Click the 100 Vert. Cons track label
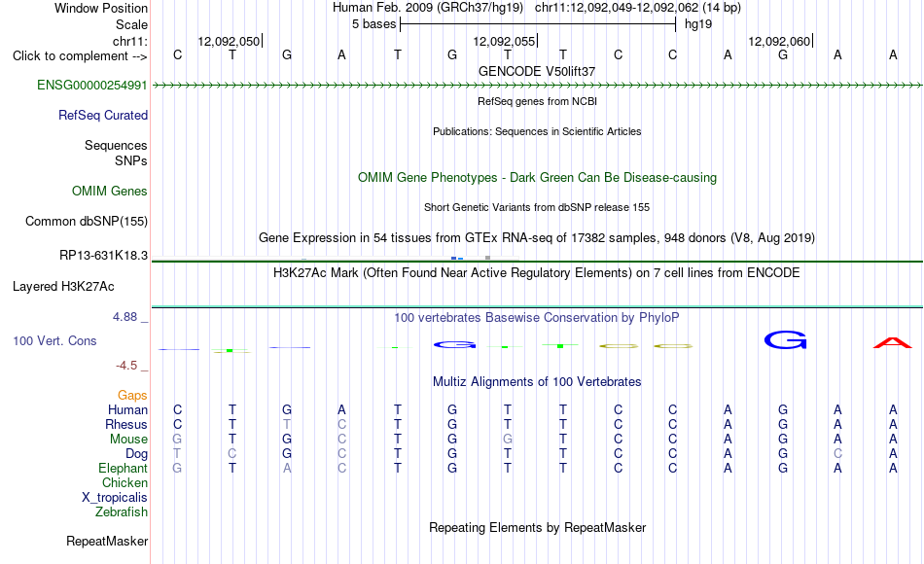 (54, 340)
